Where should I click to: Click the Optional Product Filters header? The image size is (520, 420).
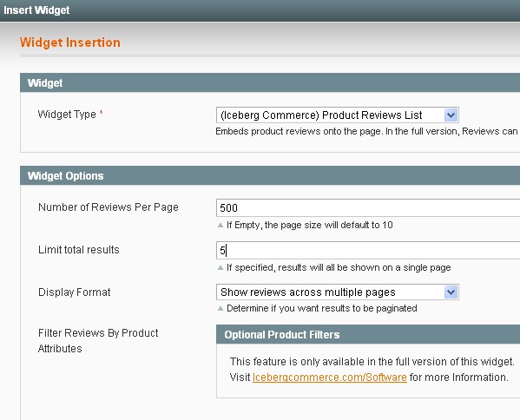pos(368,334)
